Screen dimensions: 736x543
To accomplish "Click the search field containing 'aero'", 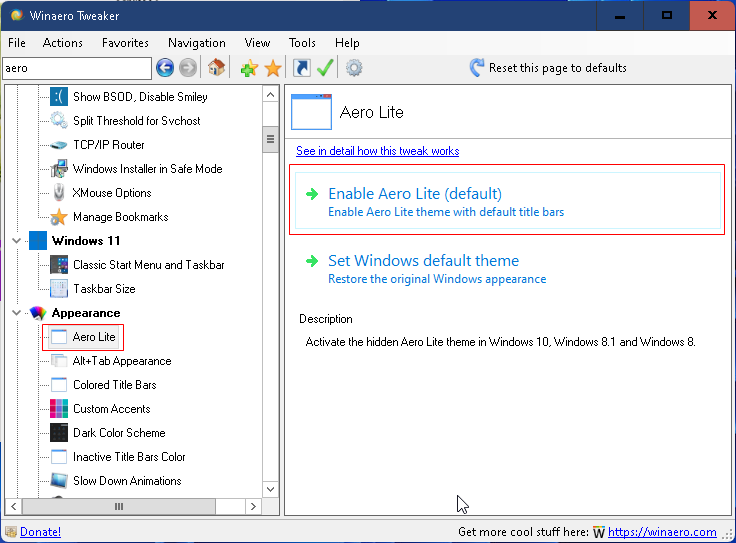I will point(77,69).
